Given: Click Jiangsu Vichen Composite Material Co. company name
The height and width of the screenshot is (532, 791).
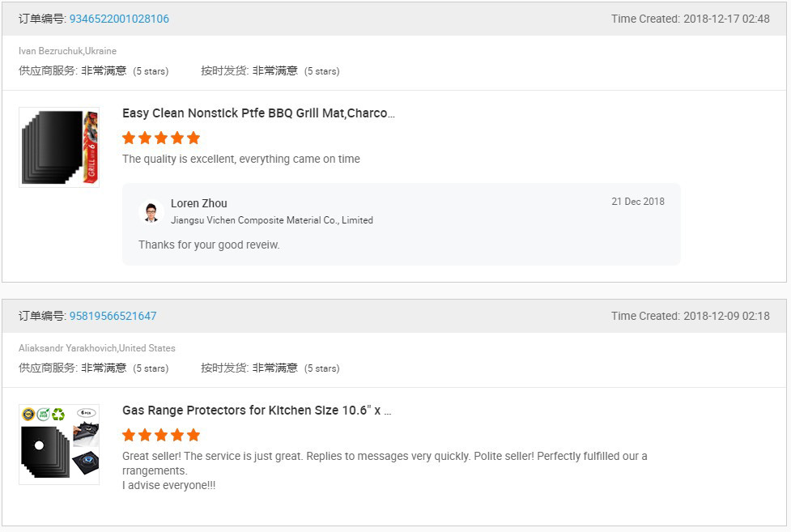Looking at the screenshot, I should (272, 220).
